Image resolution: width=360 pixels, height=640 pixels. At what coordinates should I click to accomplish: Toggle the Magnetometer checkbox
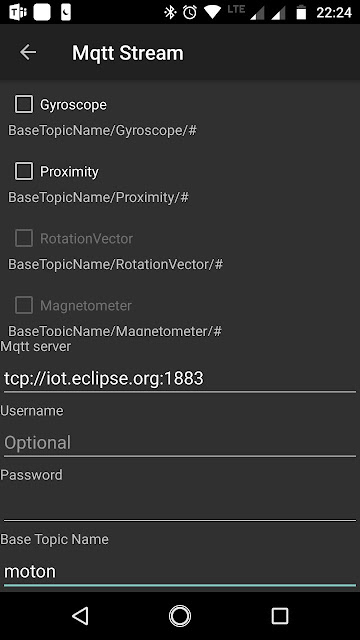pos(24,305)
